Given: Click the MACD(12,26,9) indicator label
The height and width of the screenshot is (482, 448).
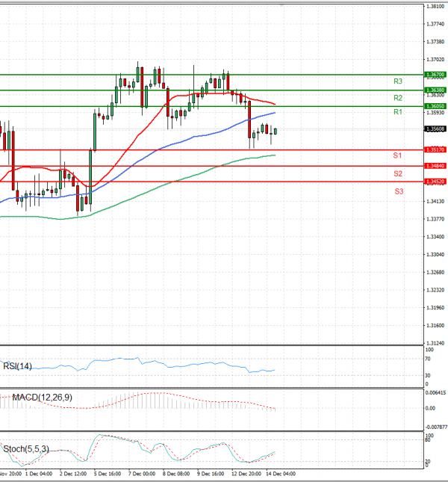Looking at the screenshot, I should click(42, 398).
